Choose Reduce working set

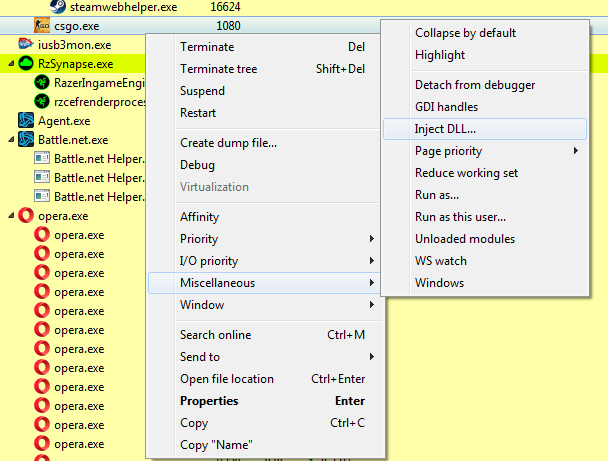click(485, 173)
